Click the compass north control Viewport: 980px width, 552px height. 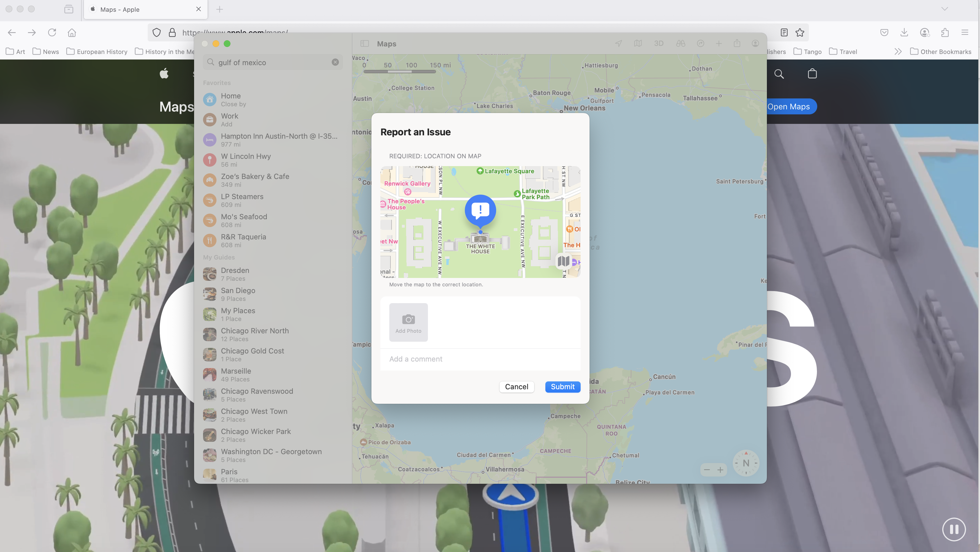click(x=746, y=463)
